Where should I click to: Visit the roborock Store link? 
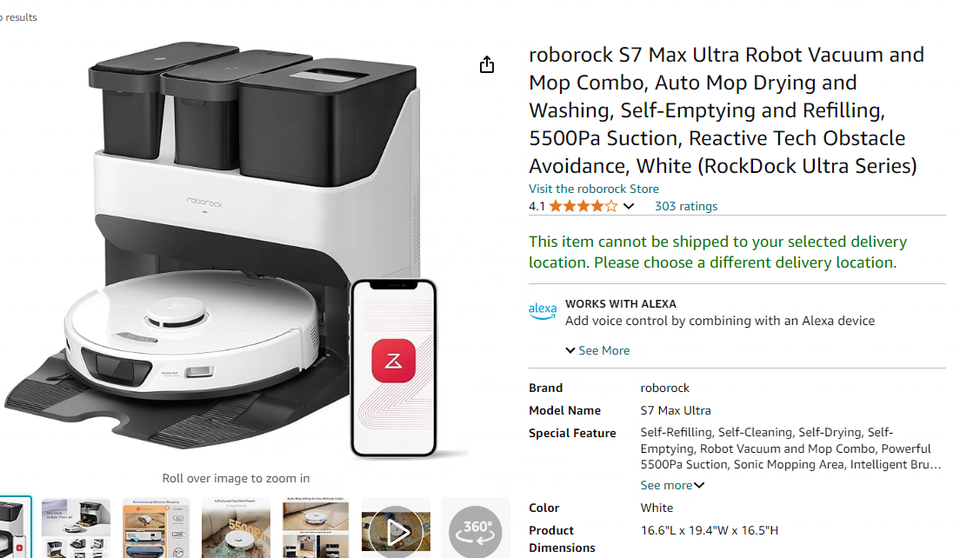pos(594,189)
